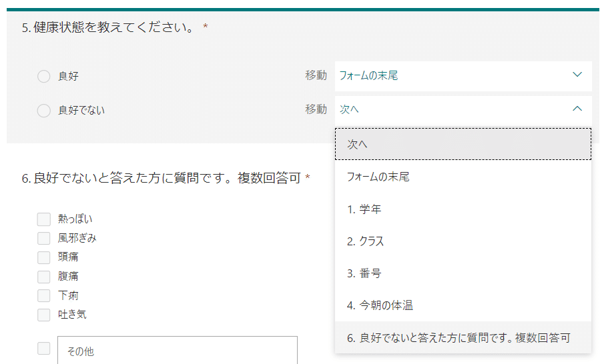Check the 風邪ぎみ checkbox
600x364 pixels.
[x=43, y=238]
